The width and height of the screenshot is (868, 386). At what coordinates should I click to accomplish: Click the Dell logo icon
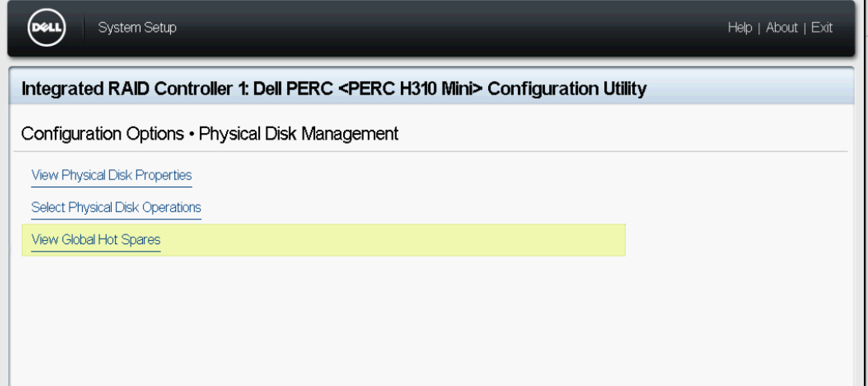pyautogui.click(x=47, y=28)
